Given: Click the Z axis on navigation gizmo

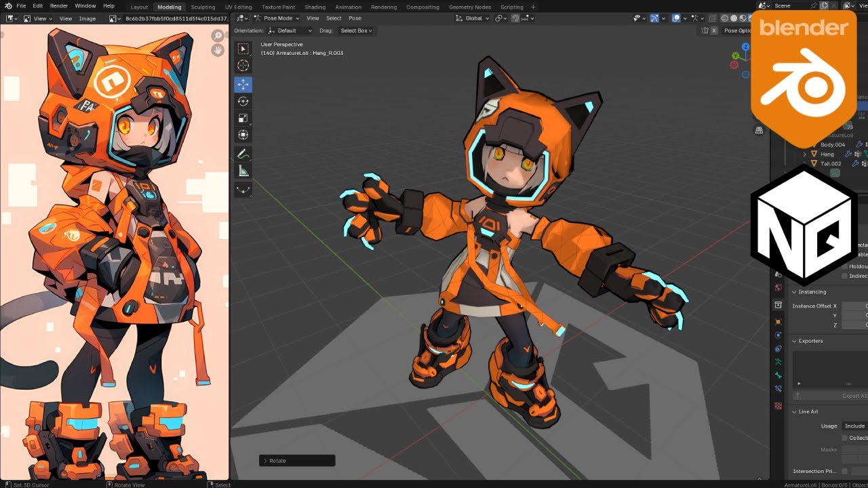Looking at the screenshot, I should [745, 47].
